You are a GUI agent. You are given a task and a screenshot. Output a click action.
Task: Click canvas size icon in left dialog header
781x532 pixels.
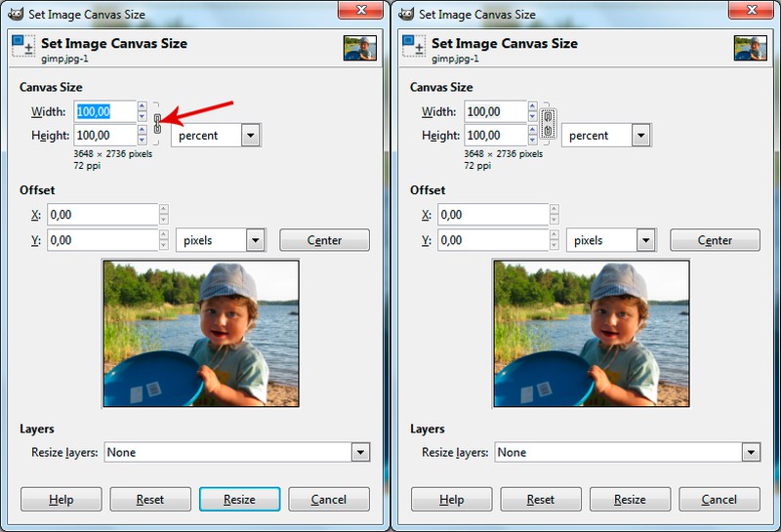(22, 48)
